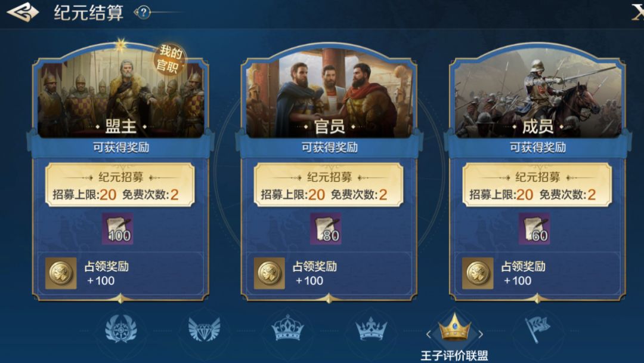The width and height of the screenshot is (644, 363).
Task: Go to previous tier with left chevron
Action: coord(429,334)
